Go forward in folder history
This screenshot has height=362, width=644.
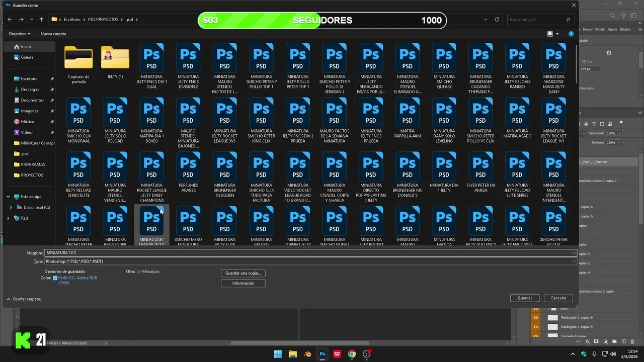(x=21, y=20)
